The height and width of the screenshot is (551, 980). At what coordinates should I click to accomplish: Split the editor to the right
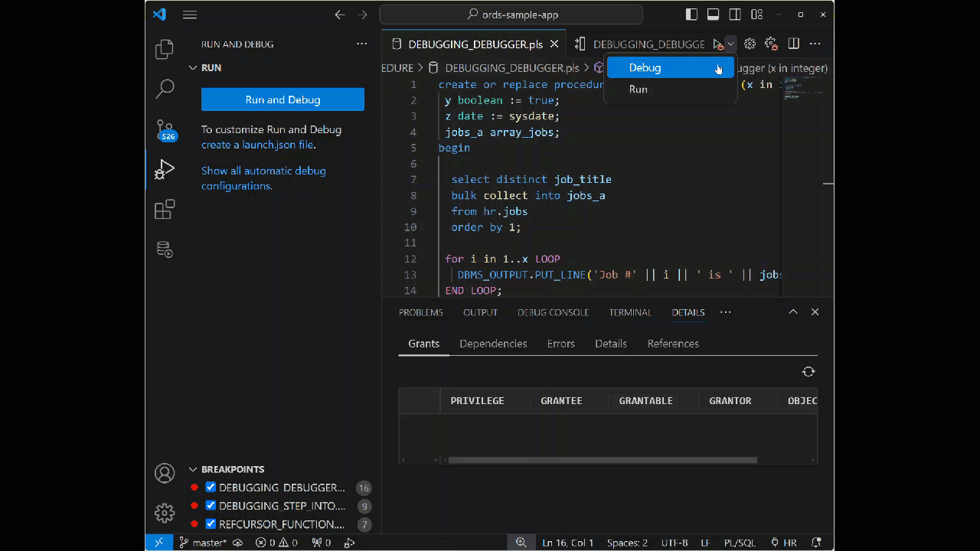[x=794, y=44]
